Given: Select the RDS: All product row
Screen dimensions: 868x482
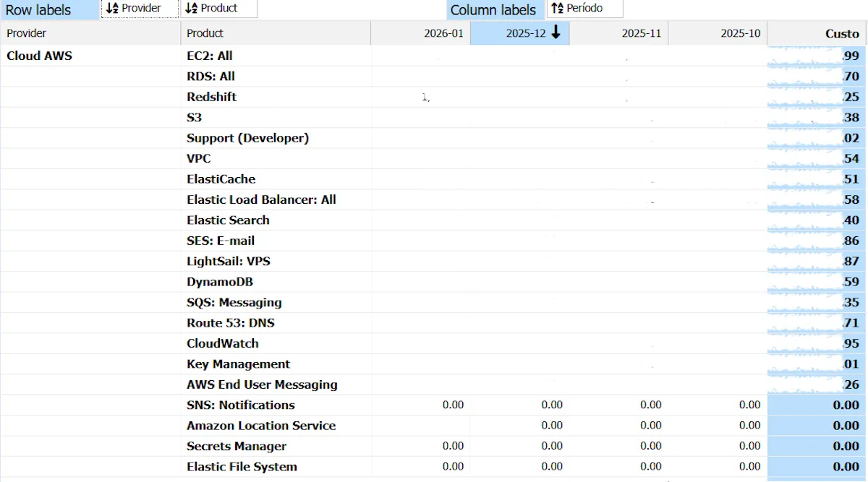Looking at the screenshot, I should click(210, 76).
